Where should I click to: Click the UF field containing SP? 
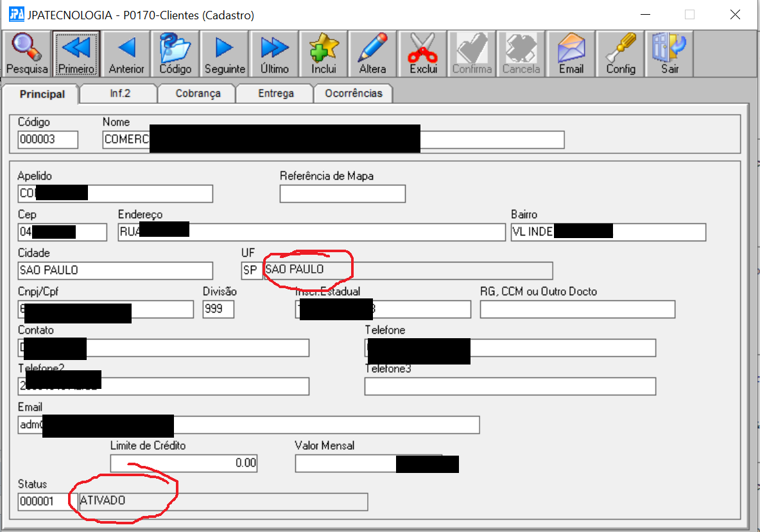252,270
